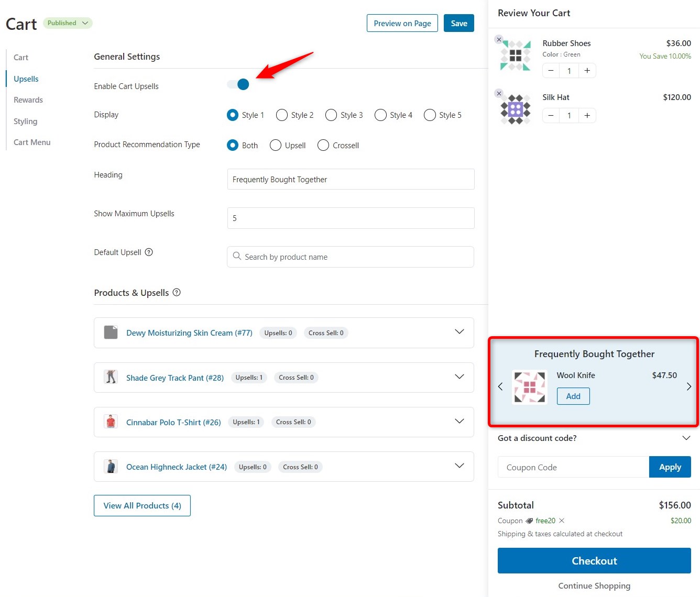Decrease Silk Hat quantity
This screenshot has height=597, width=700.
click(551, 115)
